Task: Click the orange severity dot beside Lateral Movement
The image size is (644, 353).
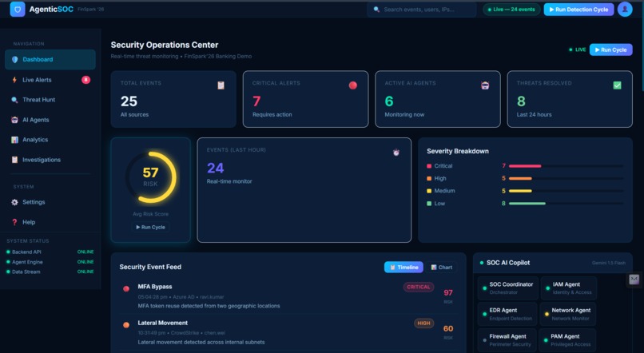Action: pos(126,325)
